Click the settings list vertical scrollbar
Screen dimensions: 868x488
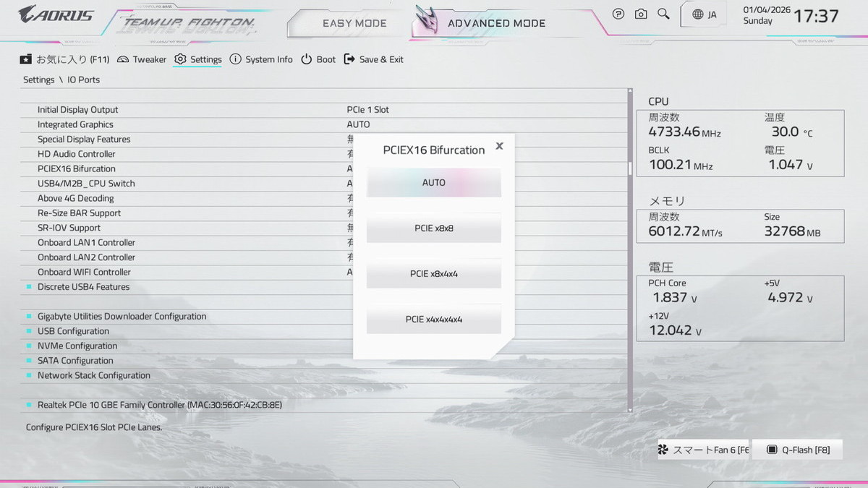[630, 168]
